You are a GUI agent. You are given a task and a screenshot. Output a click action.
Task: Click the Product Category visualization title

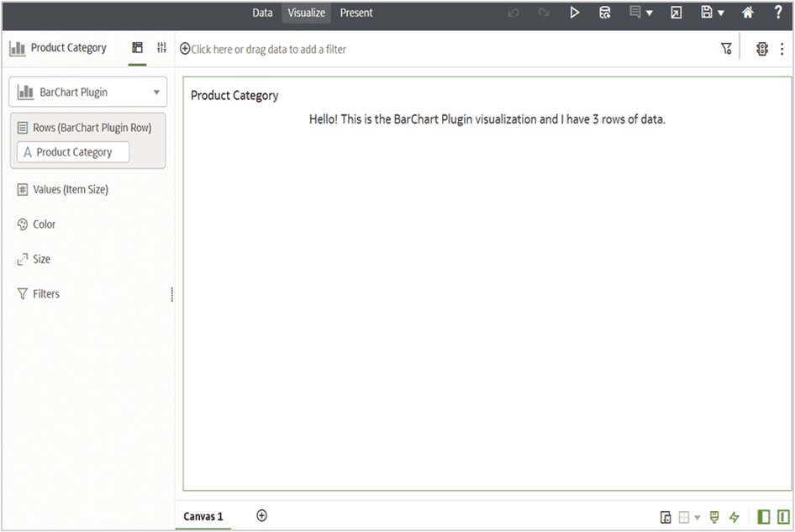[x=234, y=95]
